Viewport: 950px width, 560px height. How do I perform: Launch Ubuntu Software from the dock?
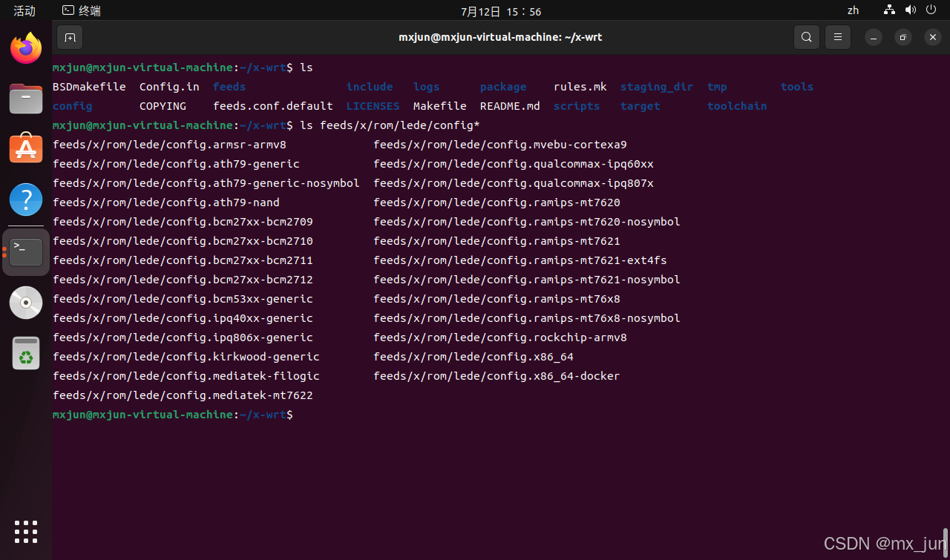coord(26,149)
